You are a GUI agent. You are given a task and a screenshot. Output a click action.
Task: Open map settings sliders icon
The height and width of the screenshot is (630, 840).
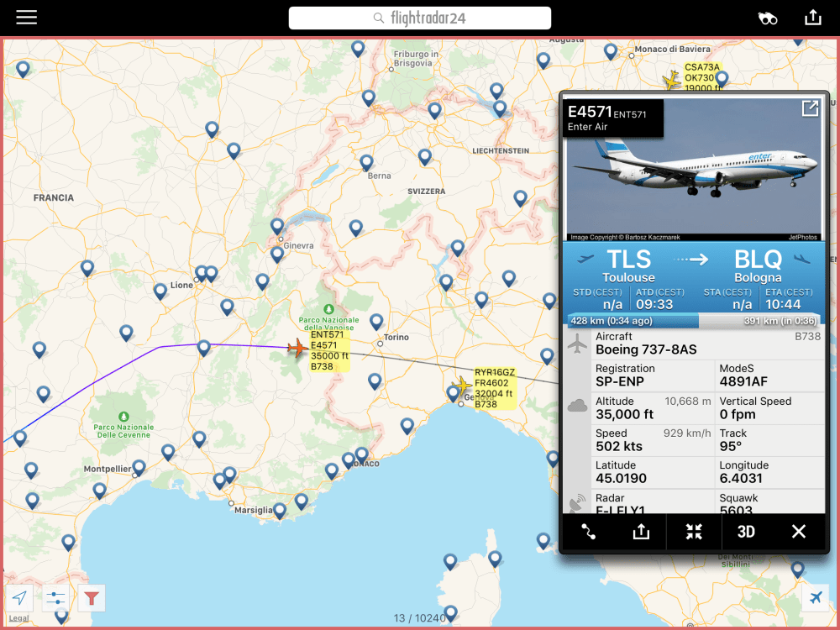pyautogui.click(x=56, y=598)
